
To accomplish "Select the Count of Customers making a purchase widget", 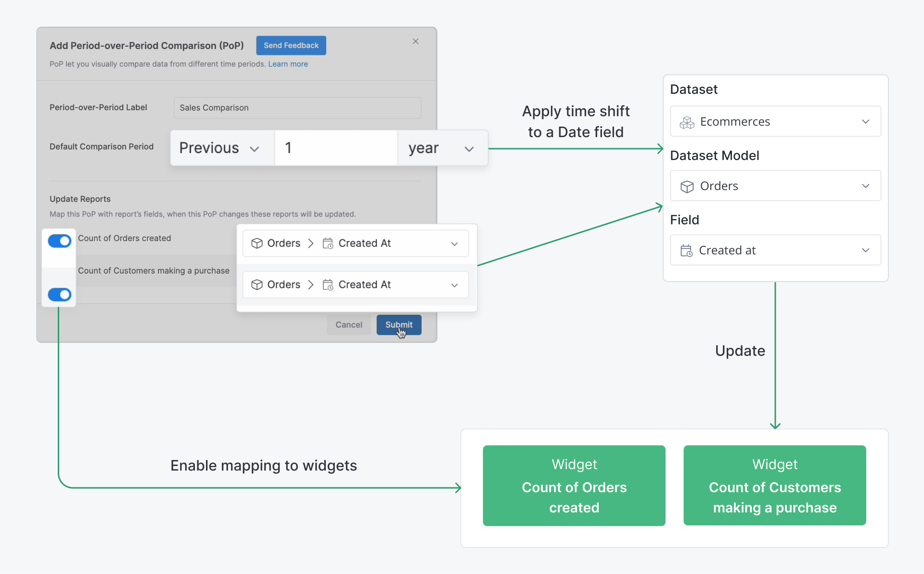I will (775, 485).
